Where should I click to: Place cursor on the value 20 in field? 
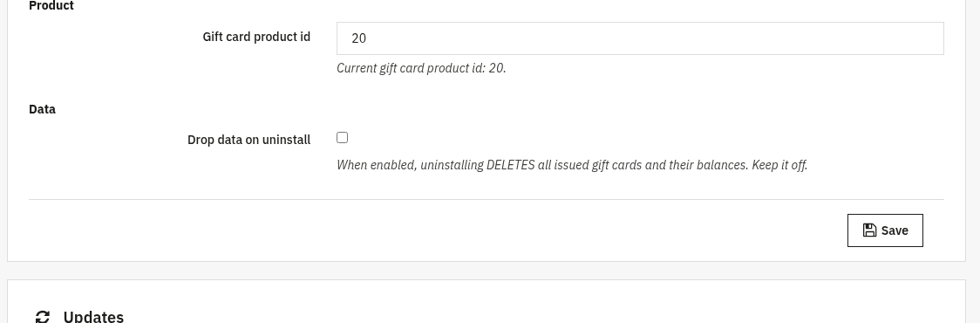tap(358, 38)
